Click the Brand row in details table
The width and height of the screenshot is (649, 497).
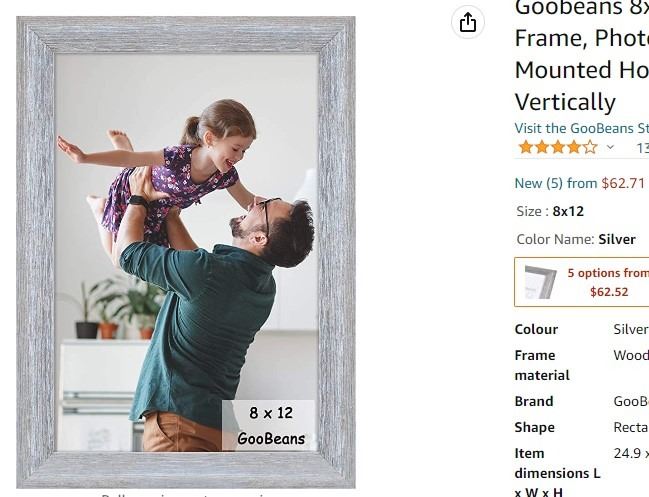[x=582, y=401]
